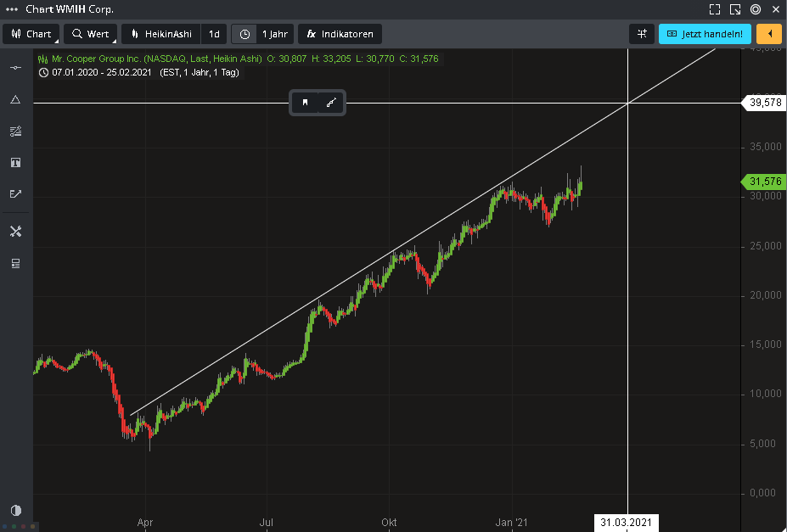Open the Indikatoren menu
Screen dimensions: 787x532
pos(340,34)
